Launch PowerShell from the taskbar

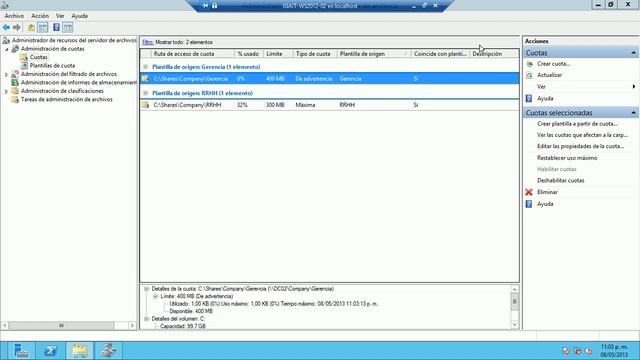(50, 351)
